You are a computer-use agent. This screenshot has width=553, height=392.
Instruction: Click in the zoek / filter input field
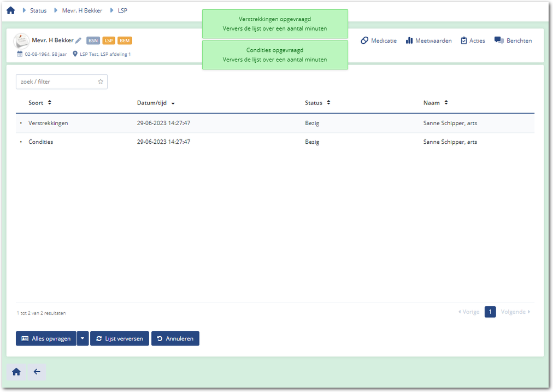[57, 81]
